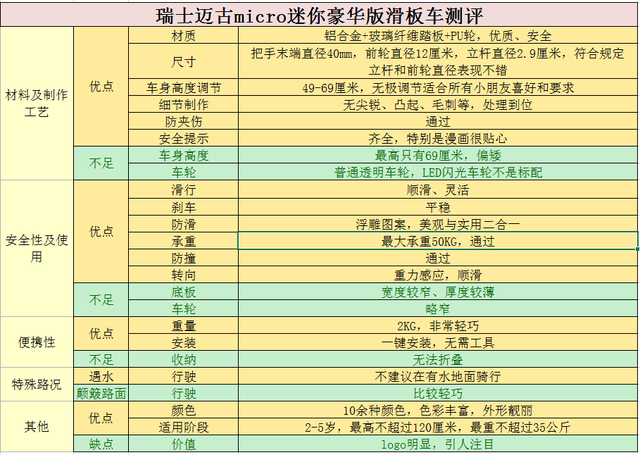The width and height of the screenshot is (640, 455).
Task: Click the '转向' cell
Action: tap(183, 275)
